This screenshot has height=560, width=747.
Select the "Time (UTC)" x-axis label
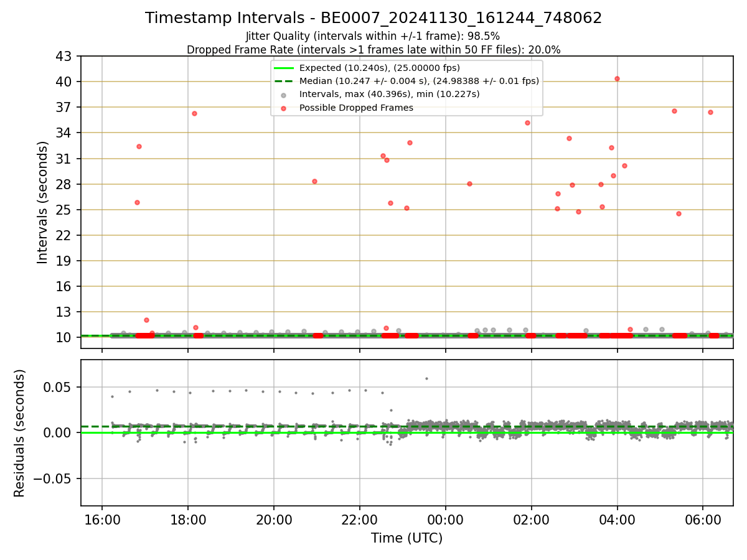(407, 538)
